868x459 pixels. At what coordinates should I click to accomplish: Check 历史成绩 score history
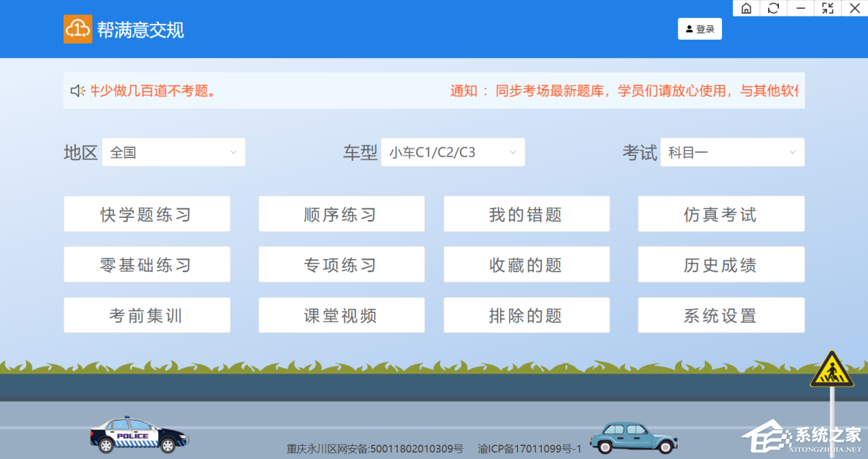[720, 264]
